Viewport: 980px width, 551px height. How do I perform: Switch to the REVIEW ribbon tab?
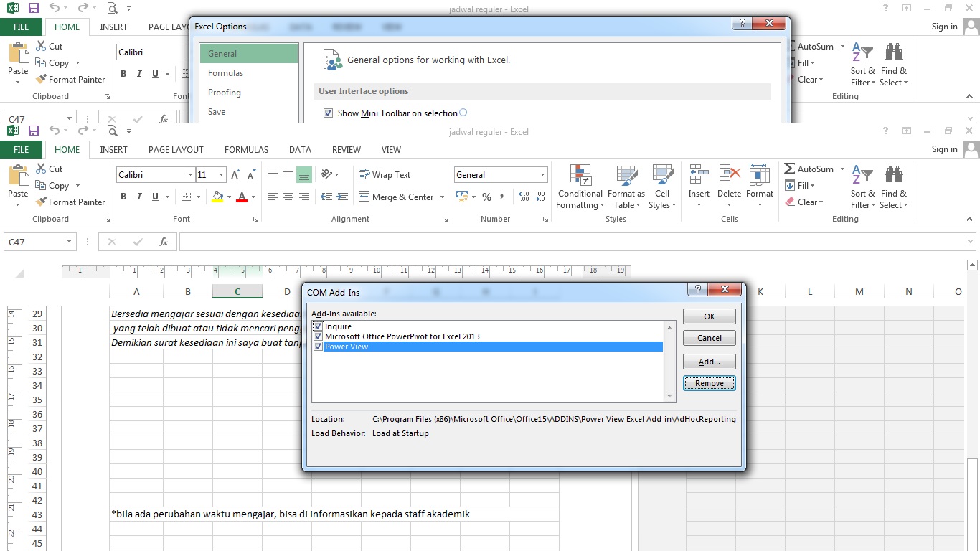[x=347, y=150]
